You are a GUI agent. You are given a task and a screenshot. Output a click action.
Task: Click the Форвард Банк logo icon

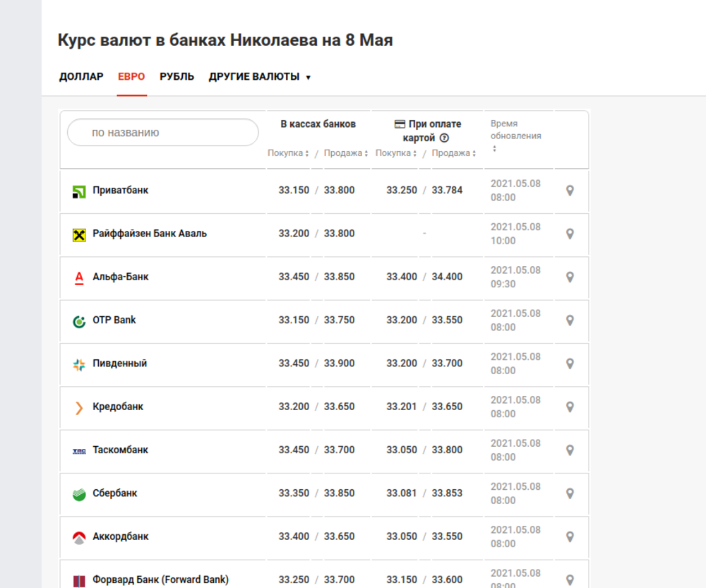79,581
